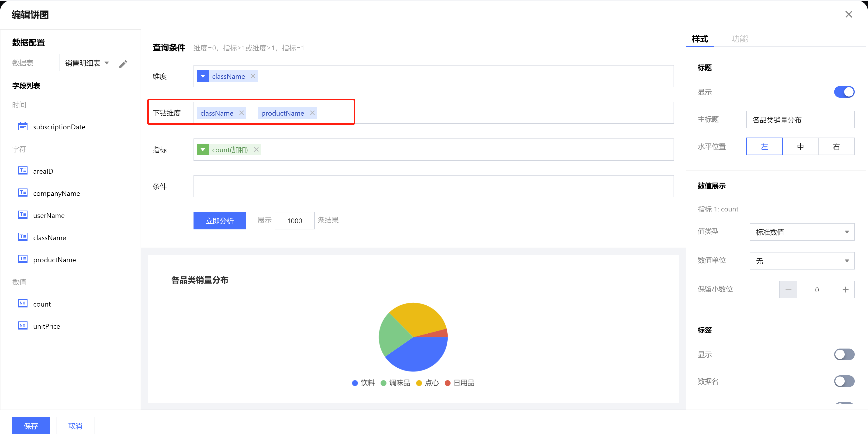This screenshot has height=439, width=868.
Task: Click the blue 饮料 legend swatch
Action: (355, 383)
